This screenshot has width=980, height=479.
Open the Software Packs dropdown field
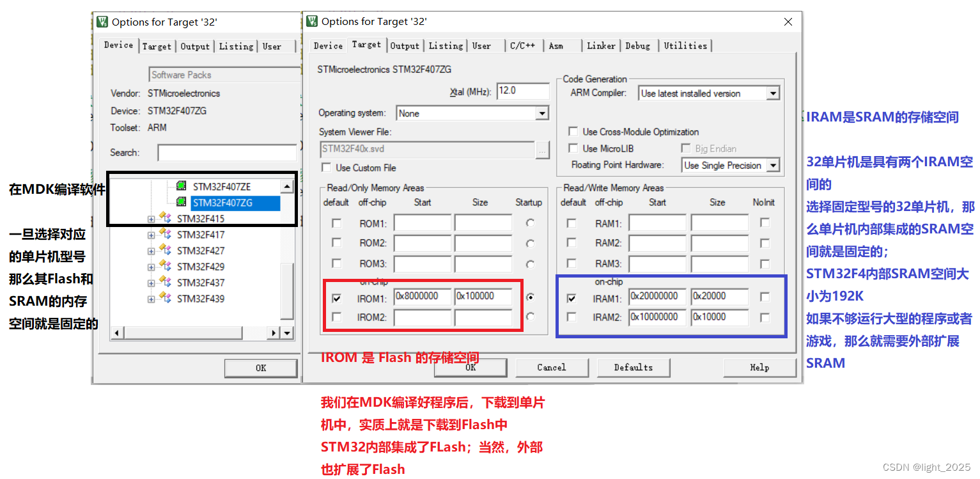(x=225, y=75)
